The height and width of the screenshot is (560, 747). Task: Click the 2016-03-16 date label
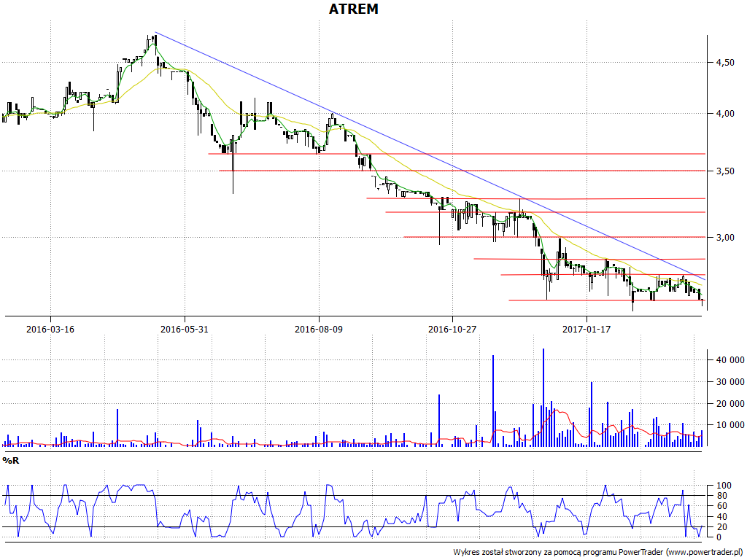click(x=50, y=329)
